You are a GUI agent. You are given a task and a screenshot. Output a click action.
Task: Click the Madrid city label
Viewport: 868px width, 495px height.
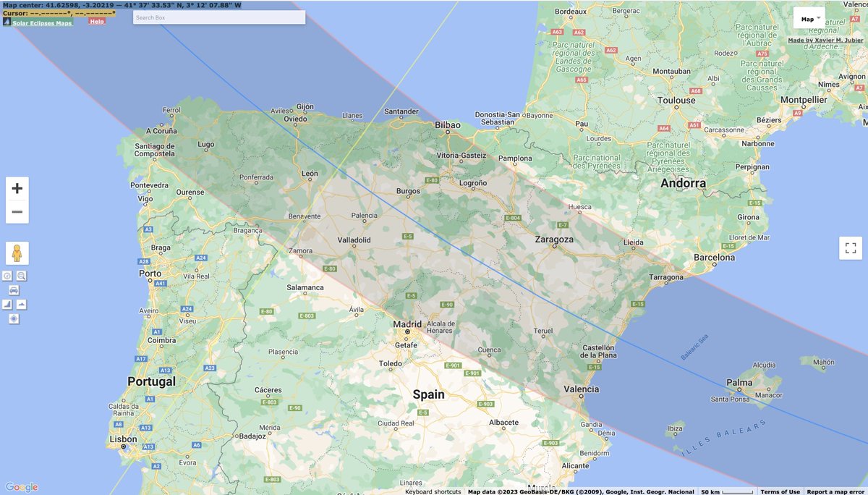[x=407, y=323]
